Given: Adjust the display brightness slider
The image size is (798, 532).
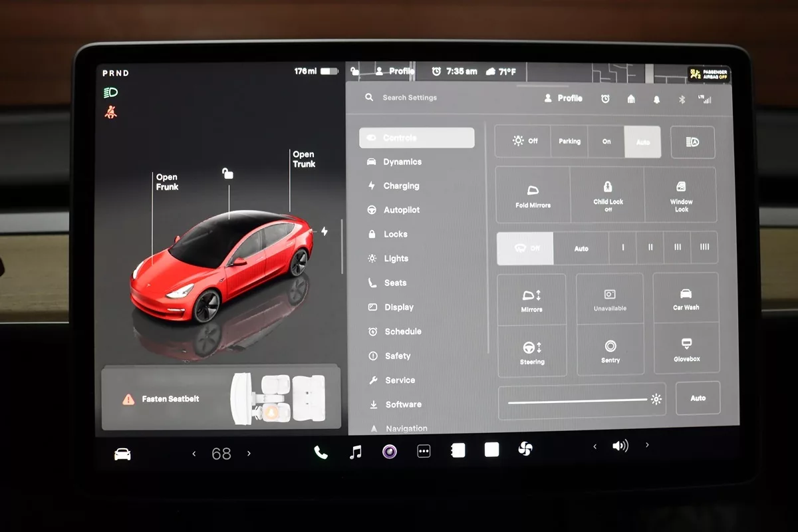Looking at the screenshot, I should pos(577,400).
